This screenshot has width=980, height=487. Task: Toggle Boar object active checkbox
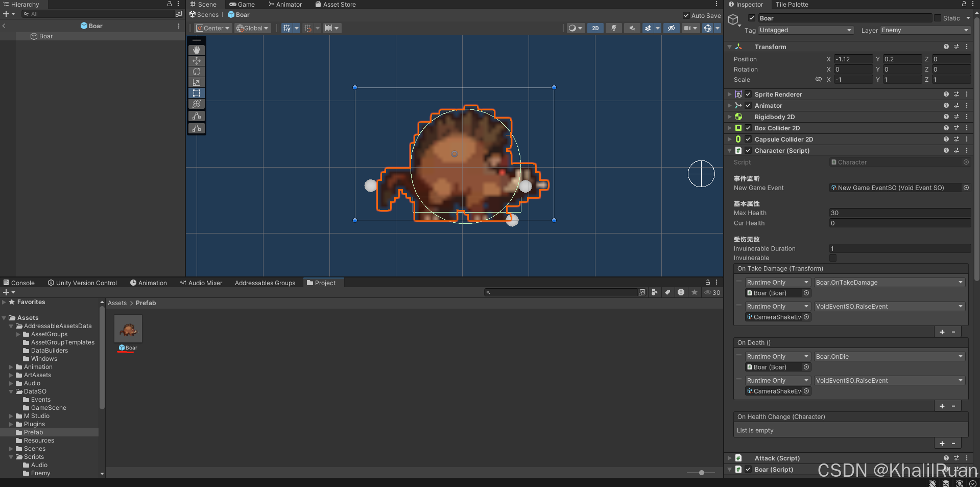[752, 18]
